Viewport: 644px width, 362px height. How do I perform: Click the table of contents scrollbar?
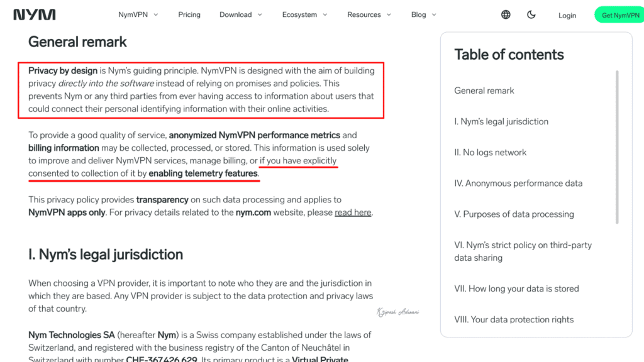tap(617, 147)
